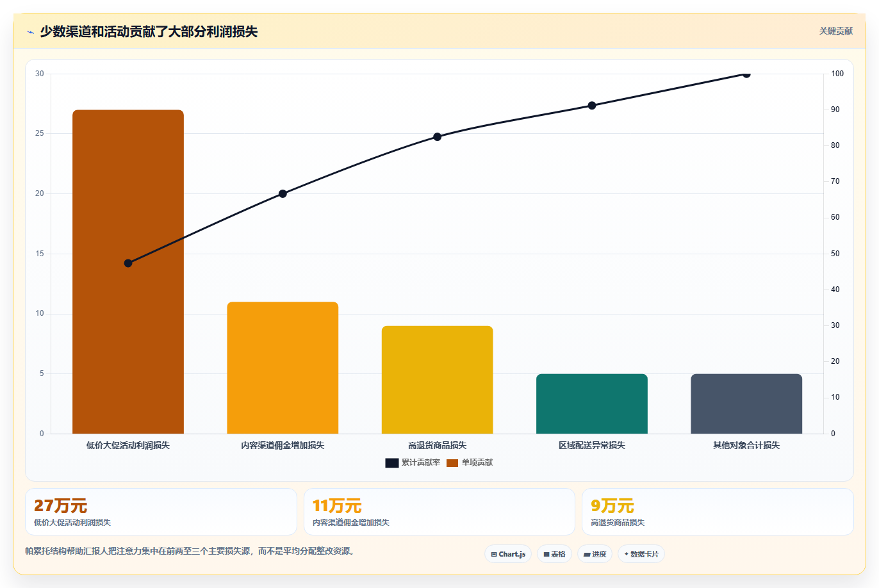Click the 关键贡献 label in the header

pyautogui.click(x=835, y=31)
